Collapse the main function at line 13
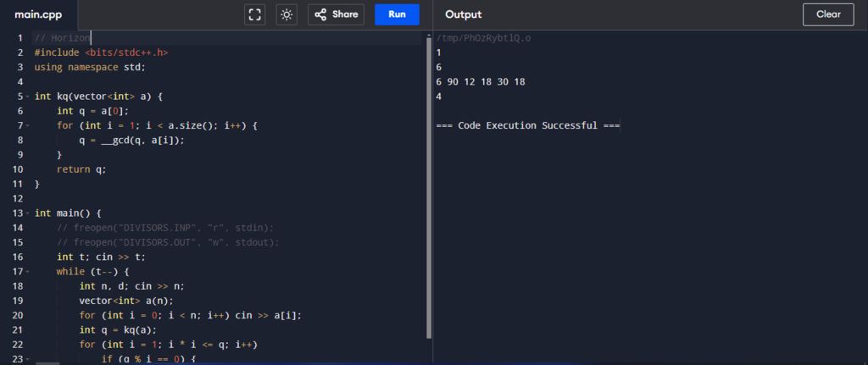 pyautogui.click(x=27, y=213)
